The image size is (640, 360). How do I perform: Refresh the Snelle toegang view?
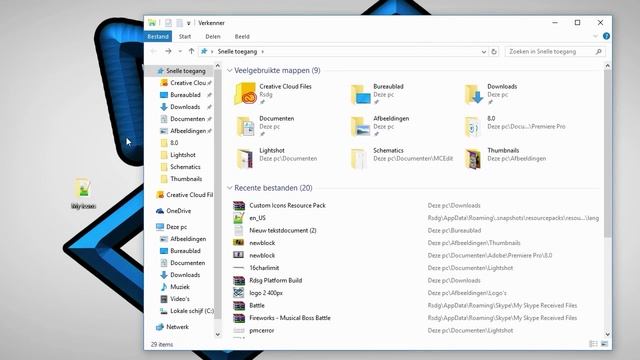pos(494,52)
